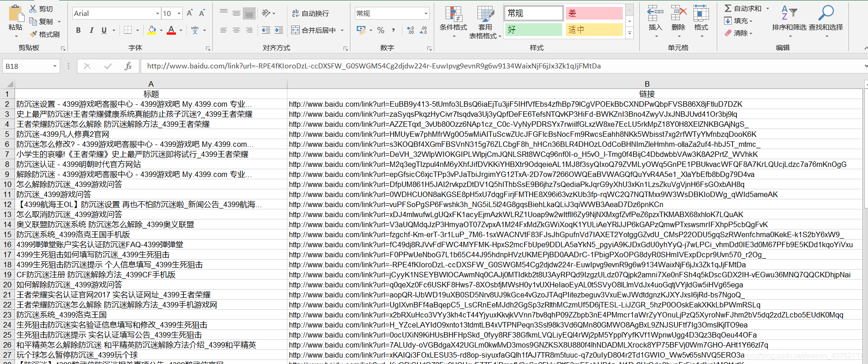The image size is (868, 364).
Task: Toggle Wrap Text (自动换行)
Action: click(x=310, y=13)
